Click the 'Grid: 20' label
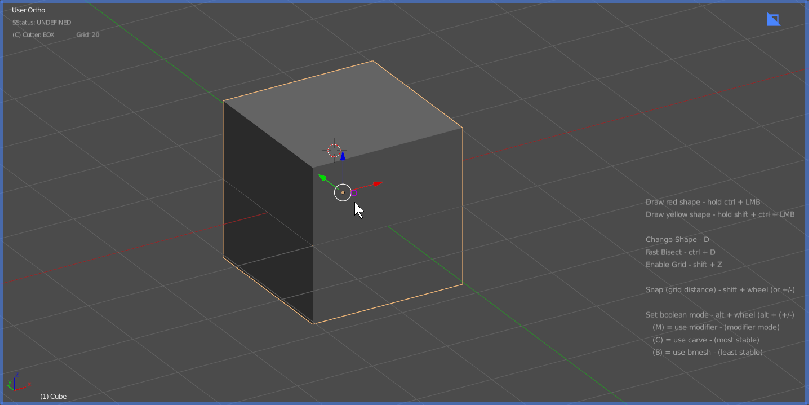Viewport: 809px width, 405px height. click(x=88, y=34)
